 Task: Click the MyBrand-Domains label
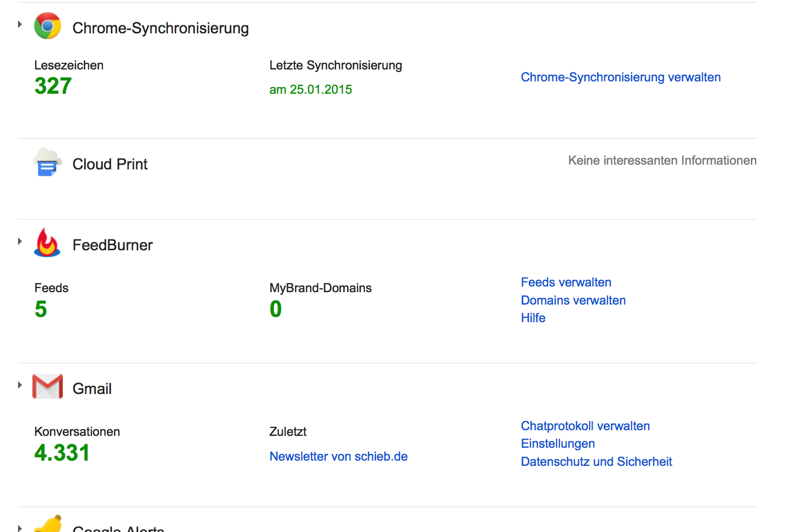[x=320, y=288]
